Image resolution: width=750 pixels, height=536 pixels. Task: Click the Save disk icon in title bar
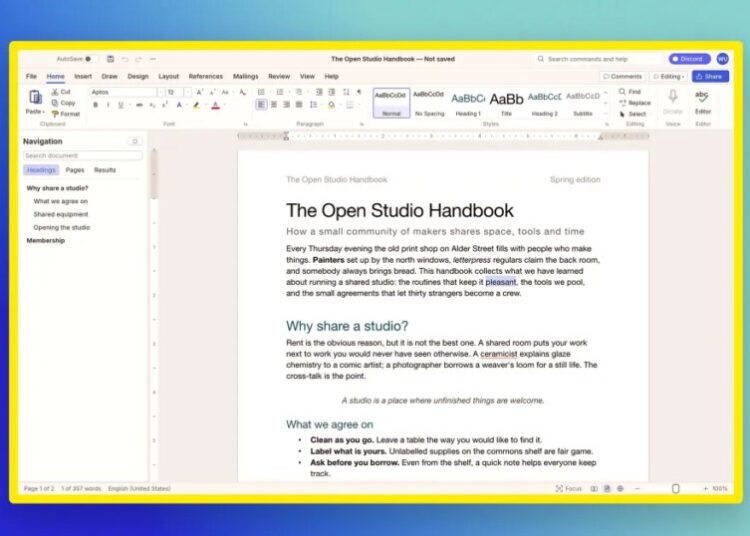click(110, 59)
